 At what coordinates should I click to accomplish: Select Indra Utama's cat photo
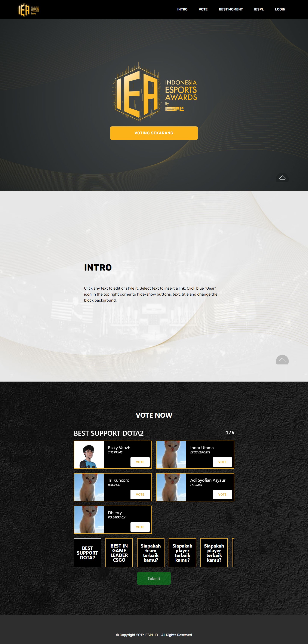coord(171,455)
